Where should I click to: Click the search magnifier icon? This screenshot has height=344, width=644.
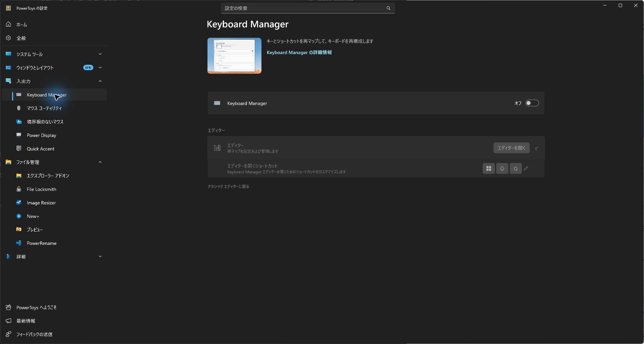(x=388, y=8)
